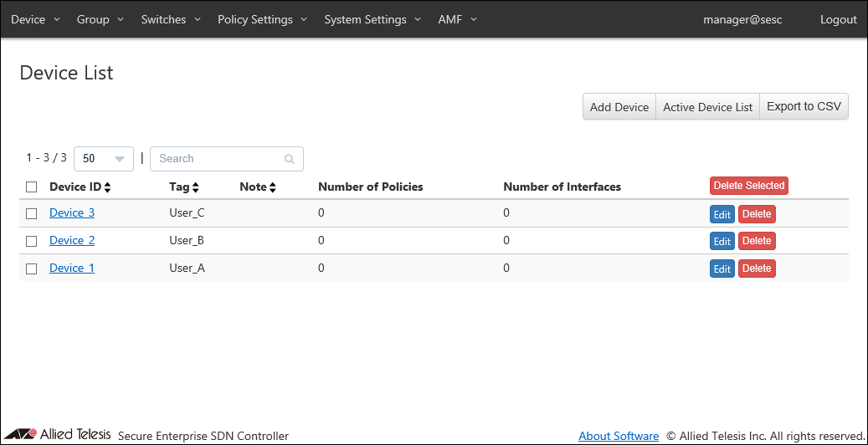Open the Policy Settings dropdown menu

(262, 19)
